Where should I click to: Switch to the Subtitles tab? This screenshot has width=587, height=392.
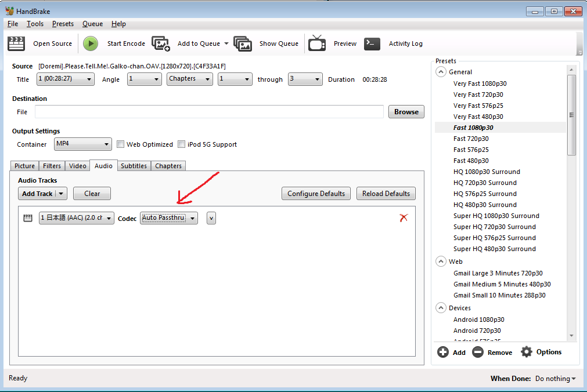pos(134,166)
